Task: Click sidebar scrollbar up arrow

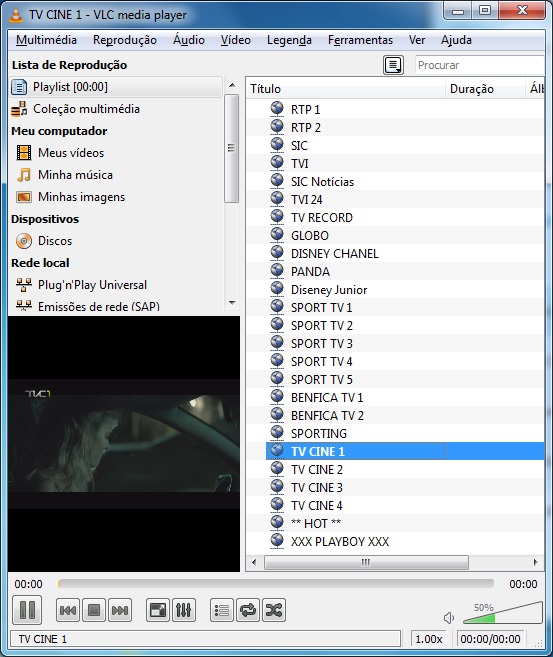Action: (232, 85)
